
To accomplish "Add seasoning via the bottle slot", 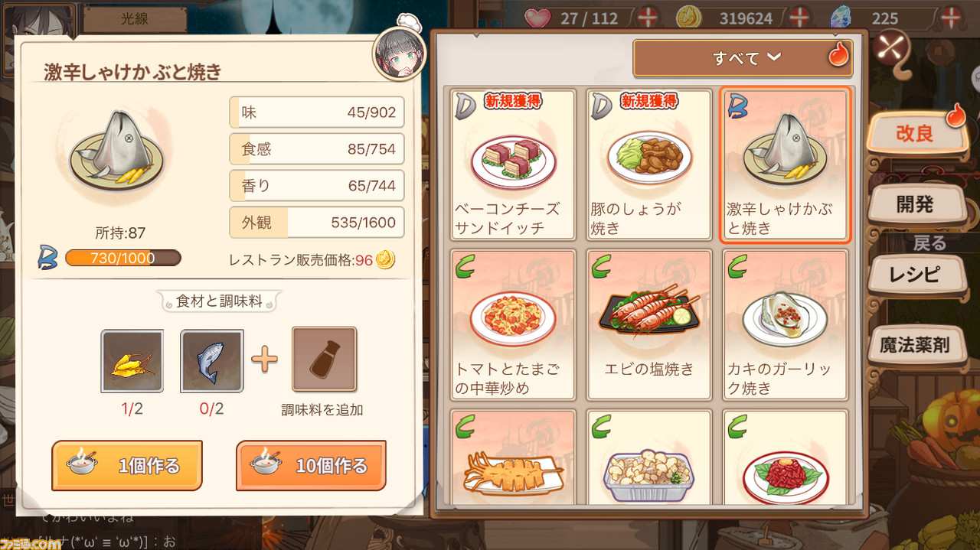I will click(x=324, y=360).
